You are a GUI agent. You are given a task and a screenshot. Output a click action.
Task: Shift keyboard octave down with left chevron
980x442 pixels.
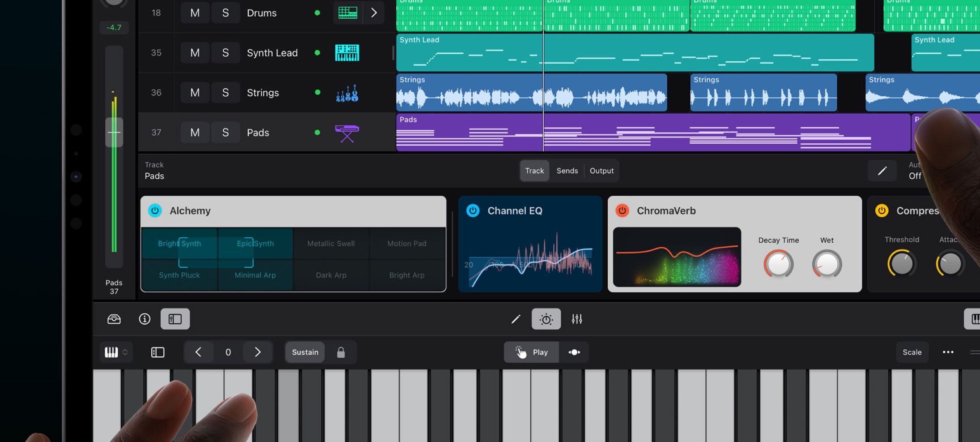[x=198, y=352]
